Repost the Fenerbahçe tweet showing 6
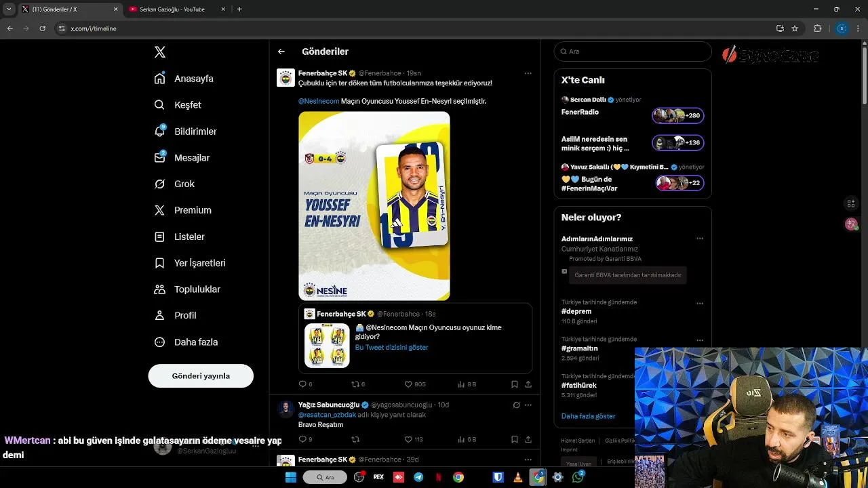Viewport: 868px width, 488px height. pyautogui.click(x=358, y=384)
